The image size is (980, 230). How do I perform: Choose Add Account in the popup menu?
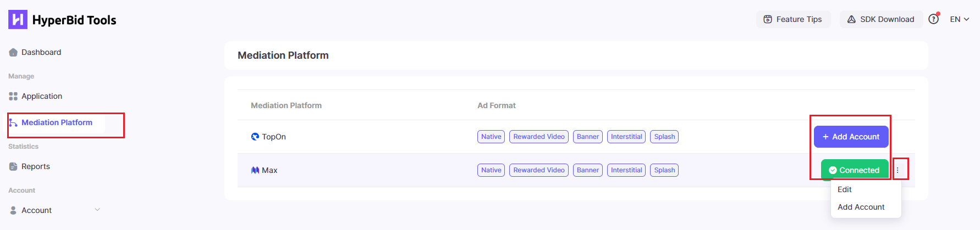click(x=861, y=207)
